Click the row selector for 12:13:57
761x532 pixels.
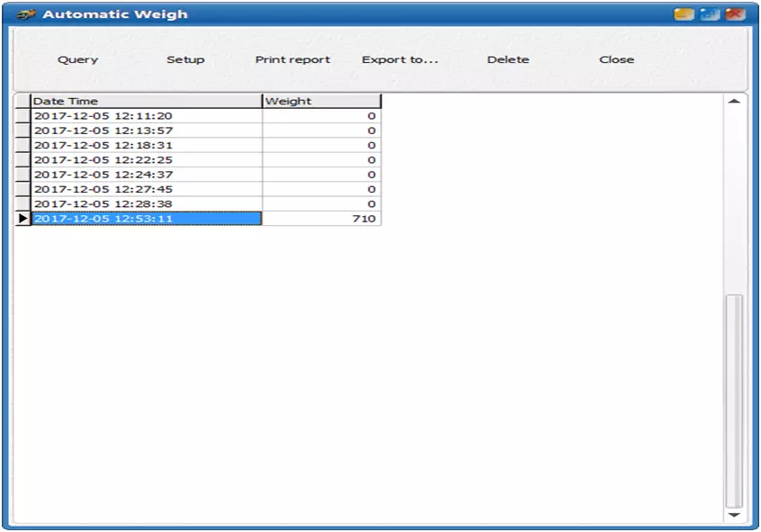coord(23,131)
